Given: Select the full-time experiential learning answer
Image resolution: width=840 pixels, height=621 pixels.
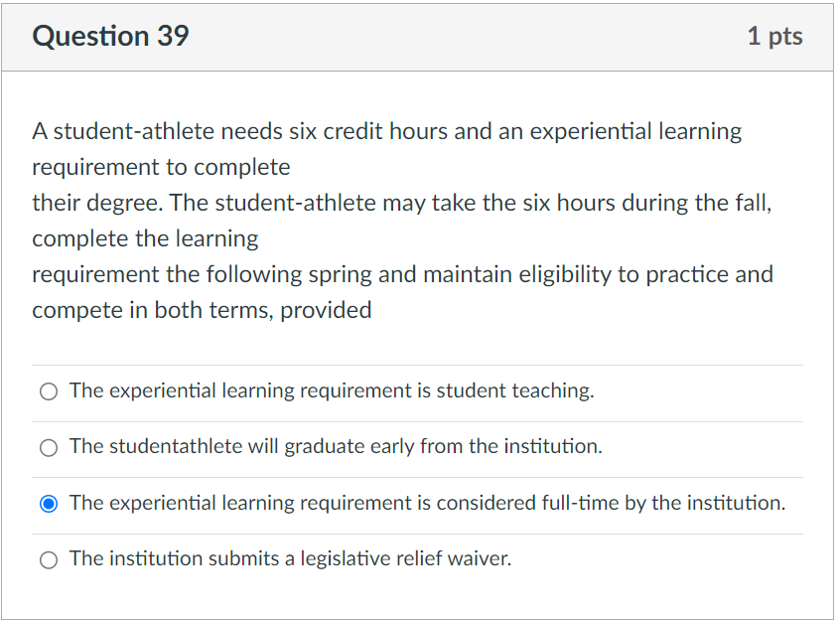Looking at the screenshot, I should [x=49, y=503].
